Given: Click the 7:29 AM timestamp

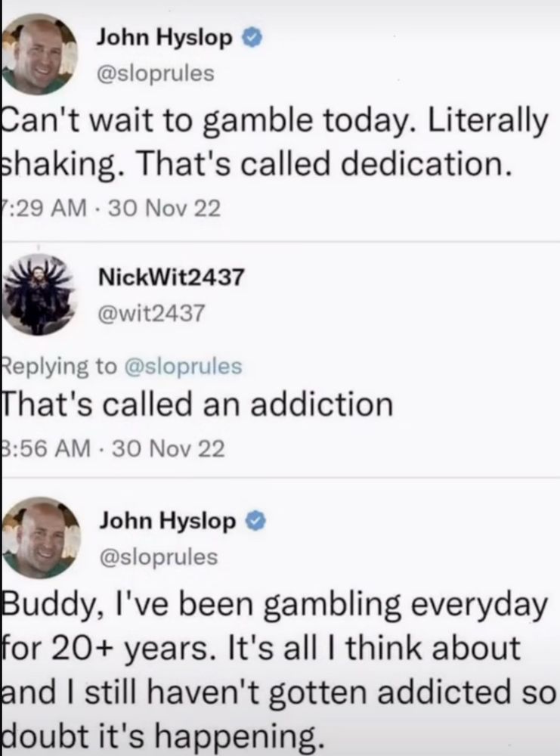Looking at the screenshot, I should 45,209.
